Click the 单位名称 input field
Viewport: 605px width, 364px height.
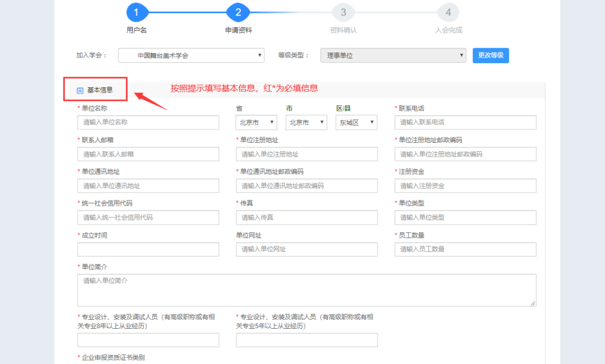coord(148,123)
